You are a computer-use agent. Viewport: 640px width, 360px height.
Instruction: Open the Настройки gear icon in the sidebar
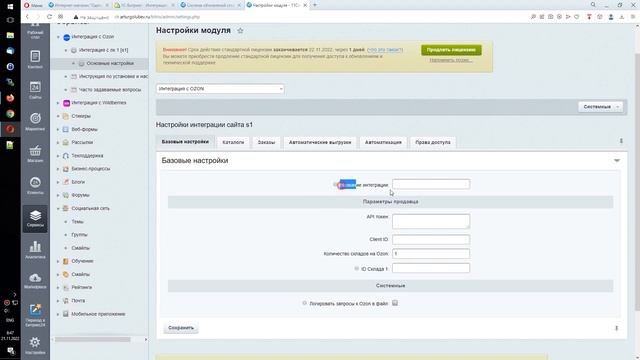pos(35,345)
